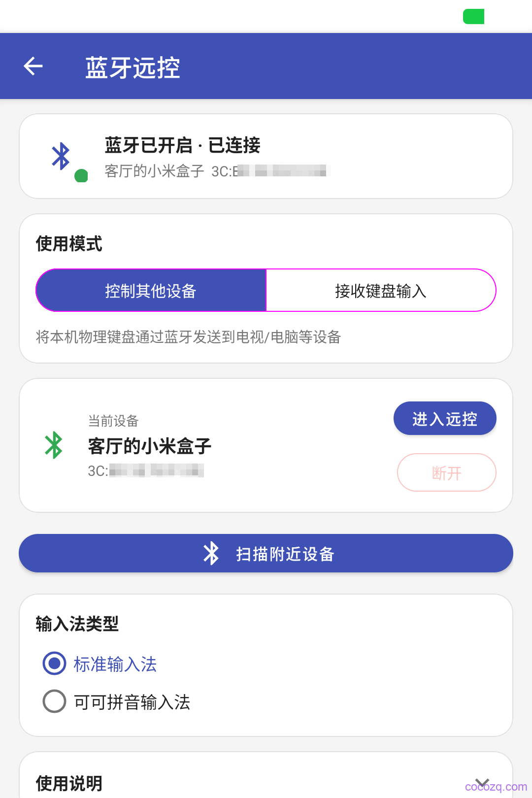Click the 断开 button

click(447, 472)
